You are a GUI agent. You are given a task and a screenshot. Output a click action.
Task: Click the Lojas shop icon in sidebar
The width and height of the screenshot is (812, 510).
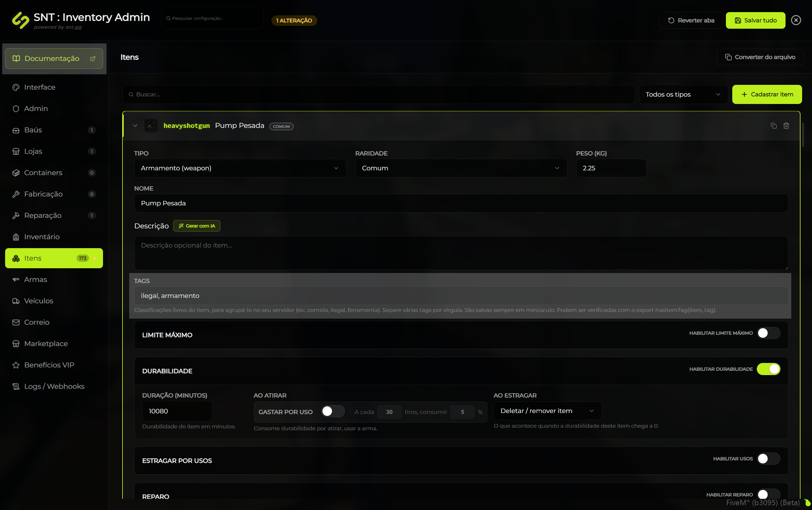(16, 152)
